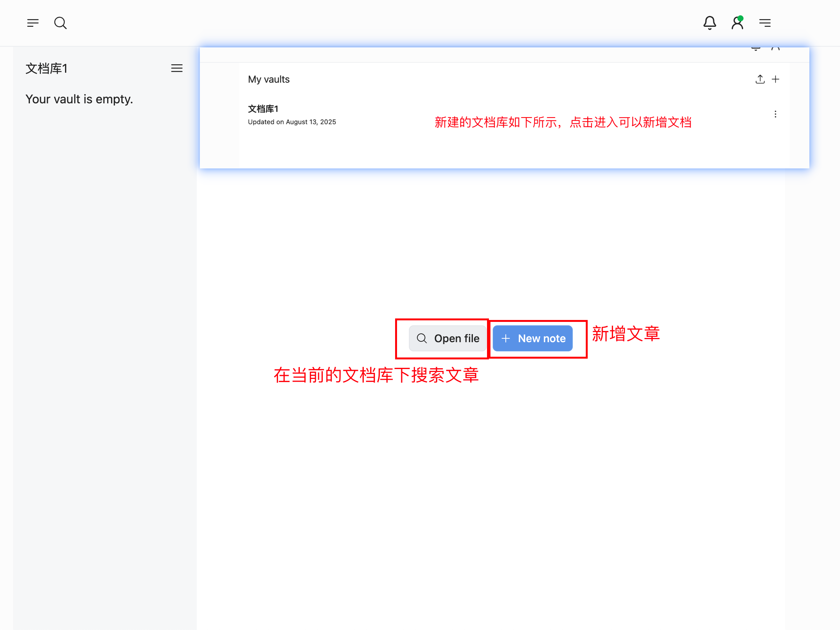Click the upload icon beside My vaults
840x630 pixels.
tap(760, 79)
